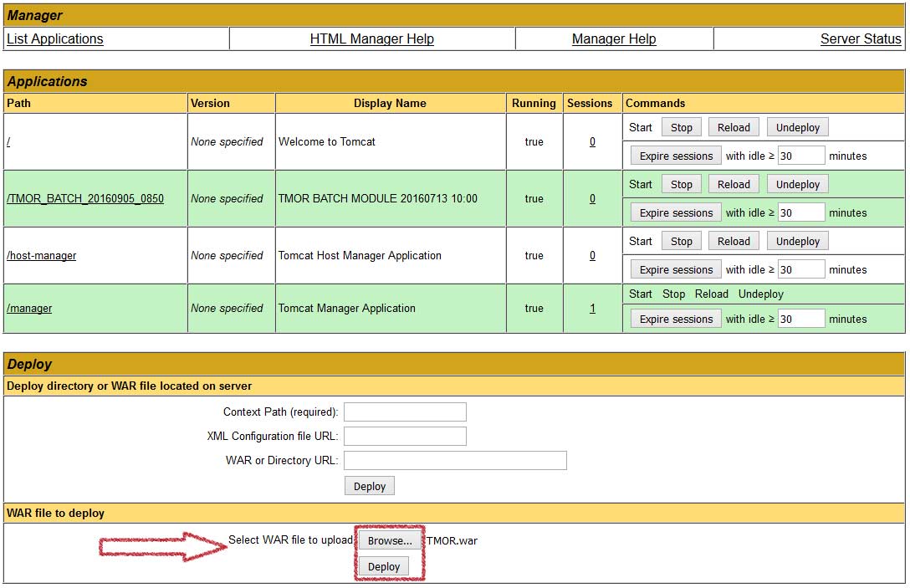This screenshot has height=588, width=910.
Task: Open the Manager Help link
Action: (x=614, y=38)
